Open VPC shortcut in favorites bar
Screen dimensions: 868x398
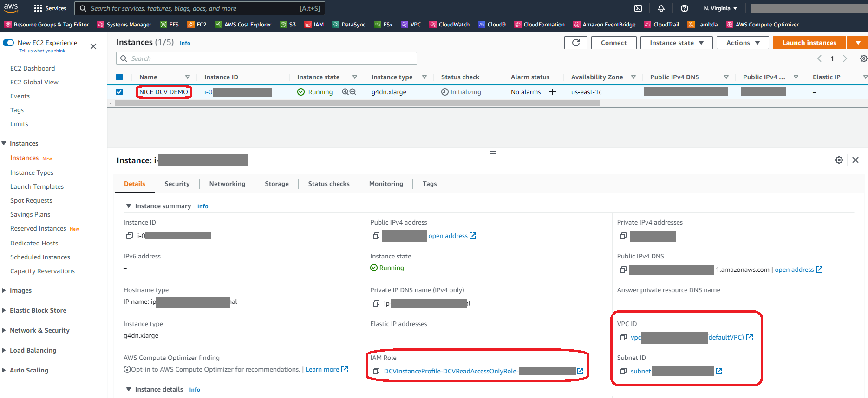click(411, 25)
